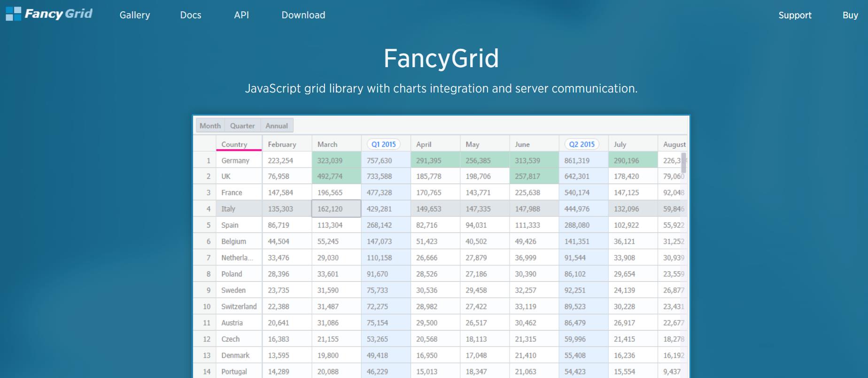The image size is (868, 378).
Task: Click UK's February value 76,958
Action: pos(287,177)
